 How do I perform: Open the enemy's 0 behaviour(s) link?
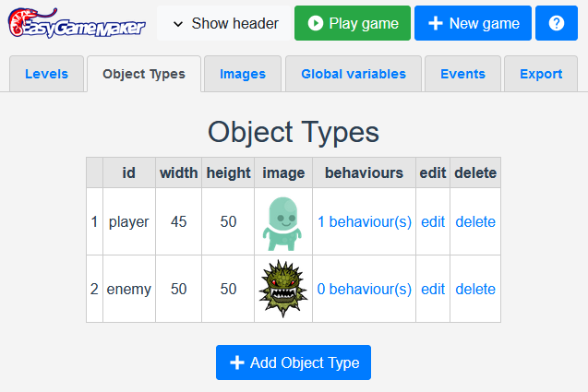(365, 290)
